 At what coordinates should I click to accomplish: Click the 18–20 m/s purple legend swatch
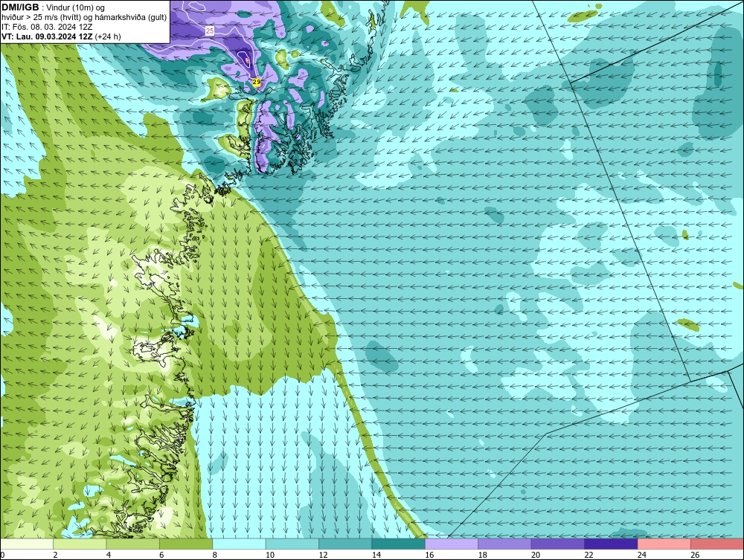[505, 544]
